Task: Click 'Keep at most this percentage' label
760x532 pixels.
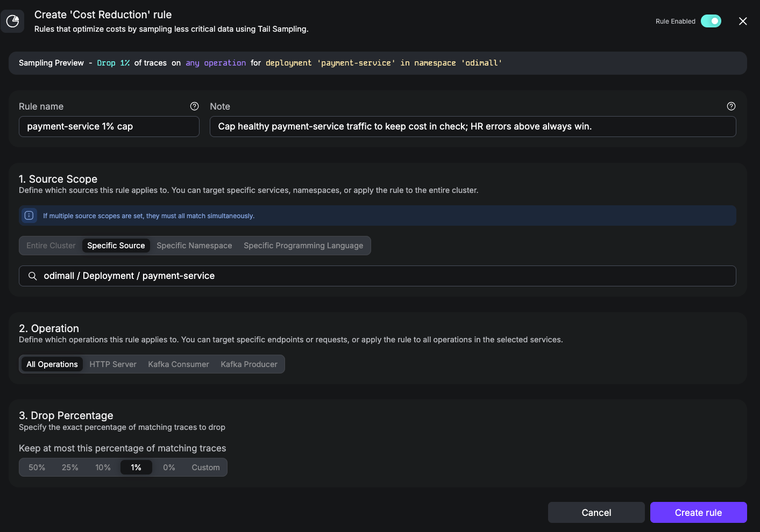Action: tap(123, 448)
